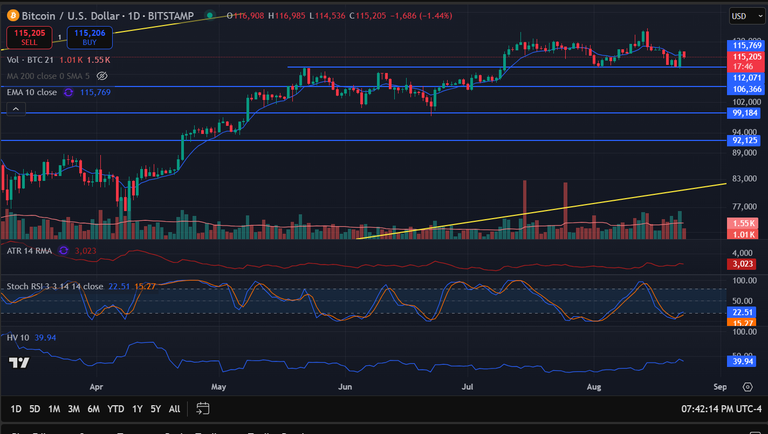This screenshot has height=434, width=768.
Task: Switch to the 6M range
Action: 94,409
